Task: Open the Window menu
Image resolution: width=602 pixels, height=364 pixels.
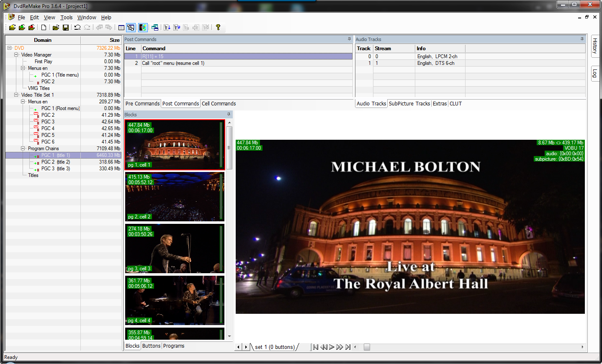Action: (x=87, y=18)
